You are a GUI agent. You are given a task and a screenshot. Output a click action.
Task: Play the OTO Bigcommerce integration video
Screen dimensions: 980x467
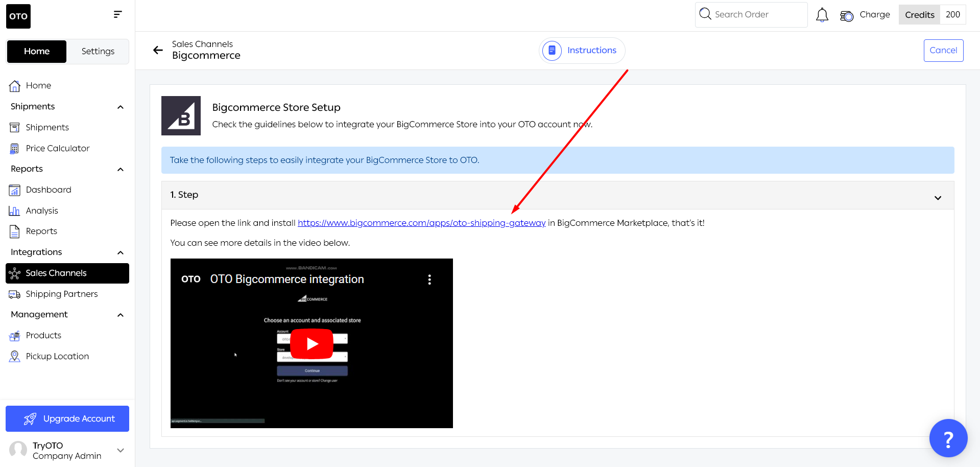(312, 344)
